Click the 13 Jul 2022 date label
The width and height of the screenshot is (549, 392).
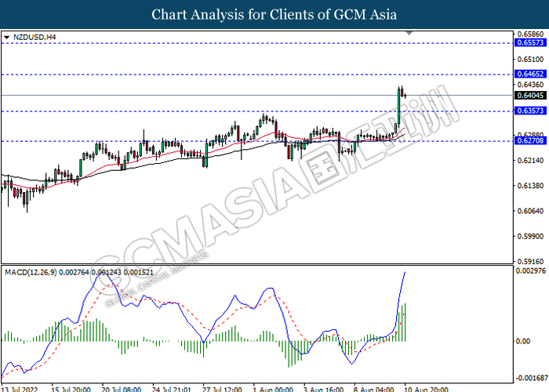click(20, 389)
